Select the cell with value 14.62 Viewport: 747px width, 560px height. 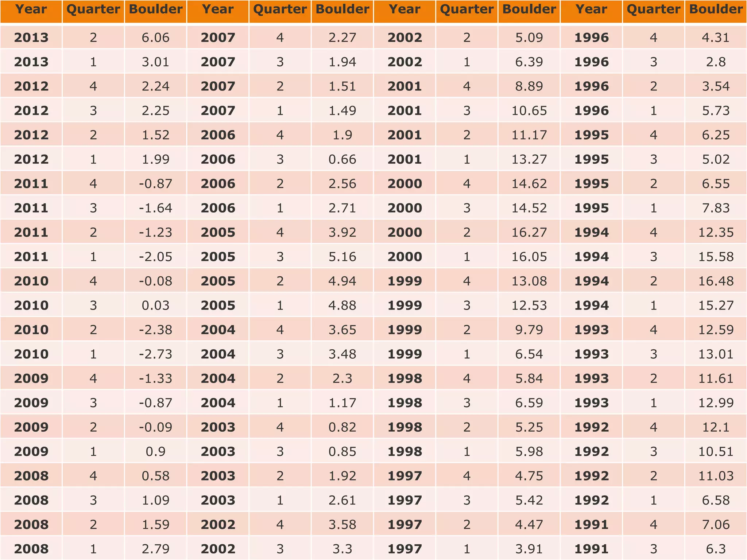(x=529, y=183)
